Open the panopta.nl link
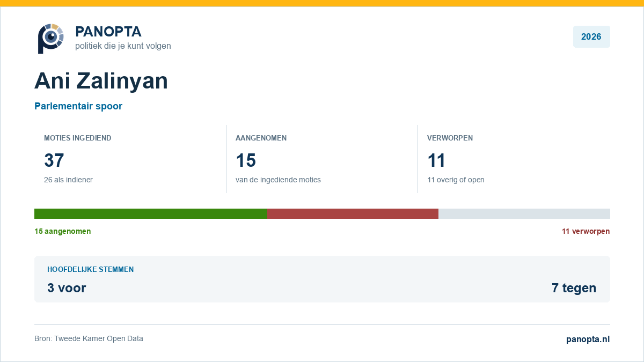The height and width of the screenshot is (362, 644). 588,339
